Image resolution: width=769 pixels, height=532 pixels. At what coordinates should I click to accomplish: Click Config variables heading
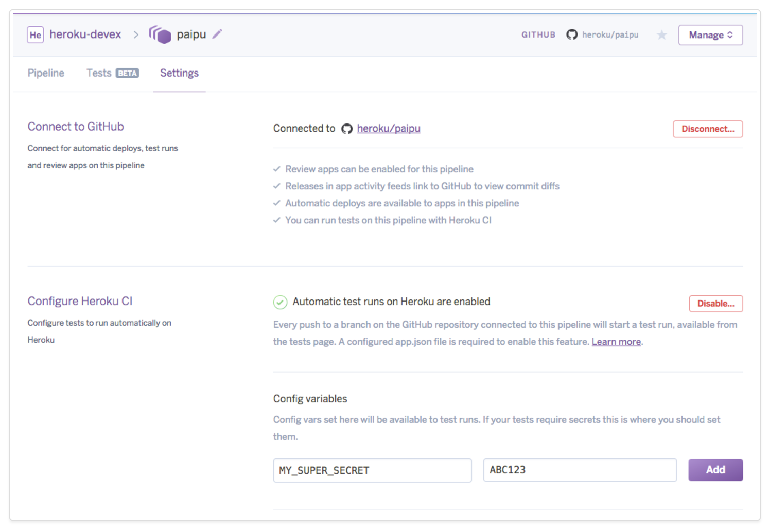tap(310, 399)
